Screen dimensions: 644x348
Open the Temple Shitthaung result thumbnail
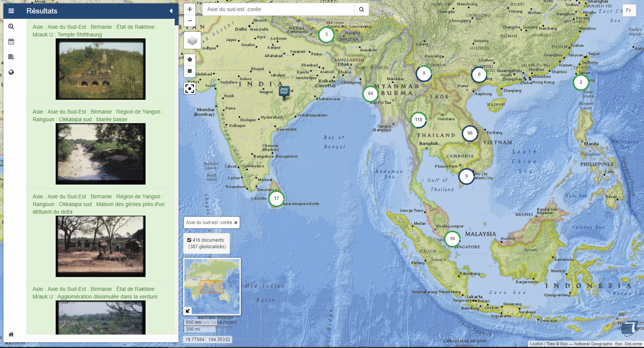tap(101, 69)
